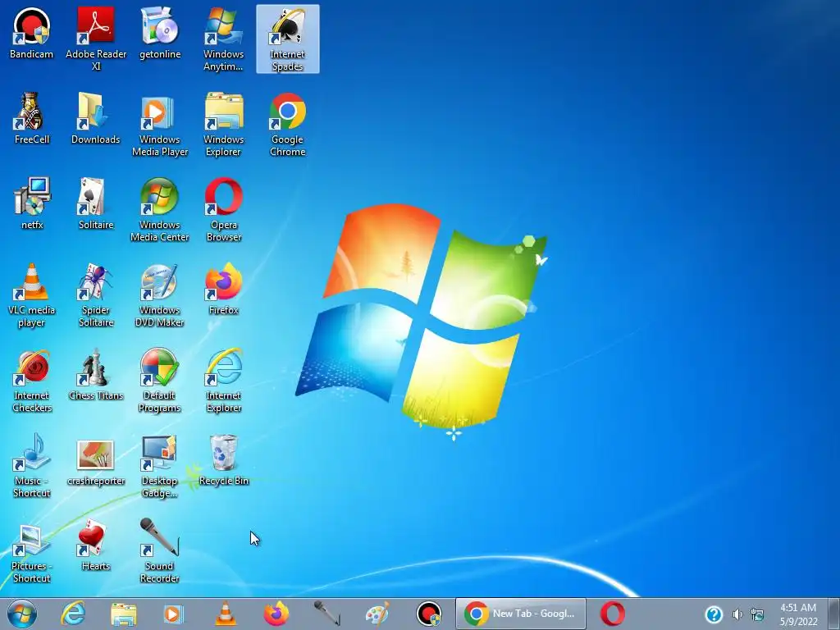Image resolution: width=840 pixels, height=630 pixels.
Task: Launch VLC from the taskbar
Action: [225, 614]
